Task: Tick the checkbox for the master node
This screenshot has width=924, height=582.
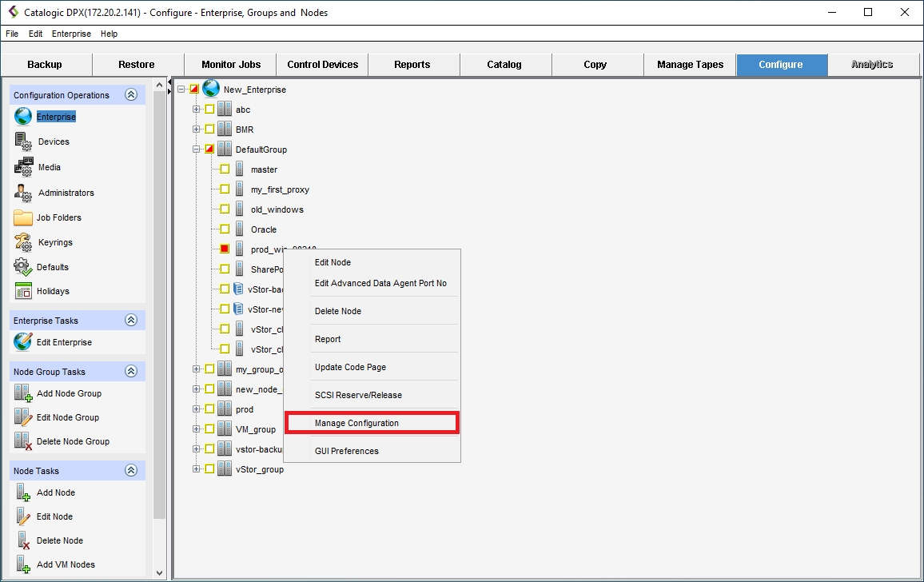Action: tap(225, 169)
